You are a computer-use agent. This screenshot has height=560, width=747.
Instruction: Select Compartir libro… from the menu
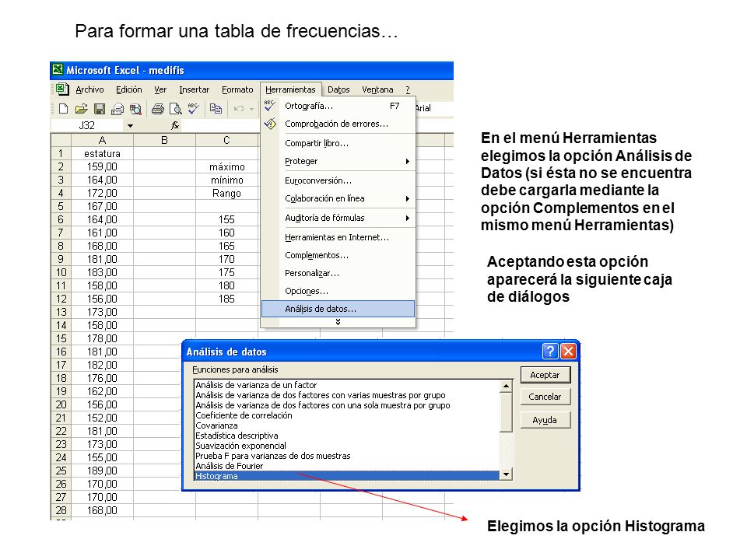pyautogui.click(x=338, y=143)
